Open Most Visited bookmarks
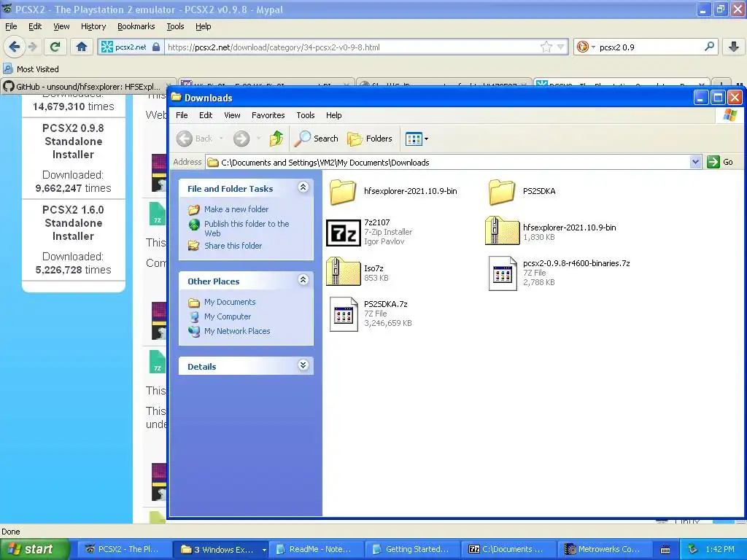 pos(31,69)
